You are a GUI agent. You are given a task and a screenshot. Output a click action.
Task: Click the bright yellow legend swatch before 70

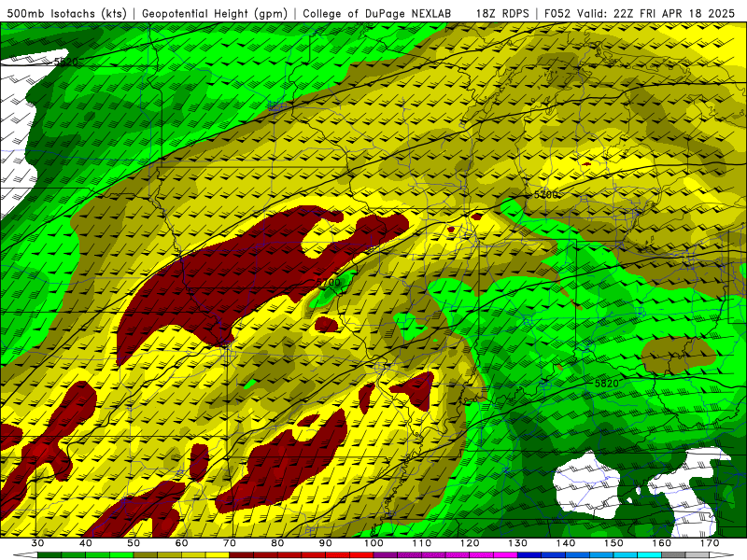[x=218, y=555]
